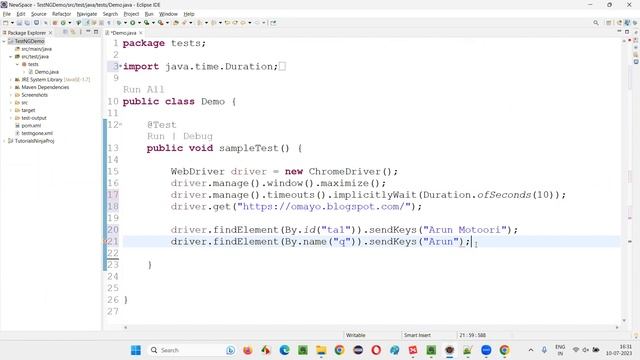Select the Screenshots folder

click(34, 95)
